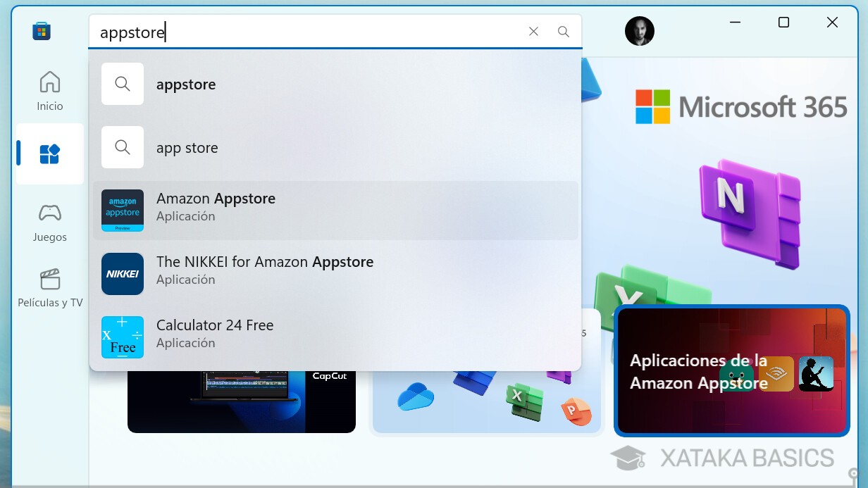868x488 pixels.
Task: Go to Inicio home section
Action: (x=50, y=91)
